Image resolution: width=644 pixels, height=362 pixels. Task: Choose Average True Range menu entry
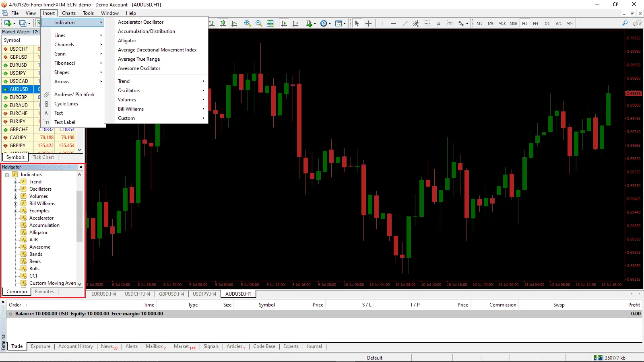point(139,59)
